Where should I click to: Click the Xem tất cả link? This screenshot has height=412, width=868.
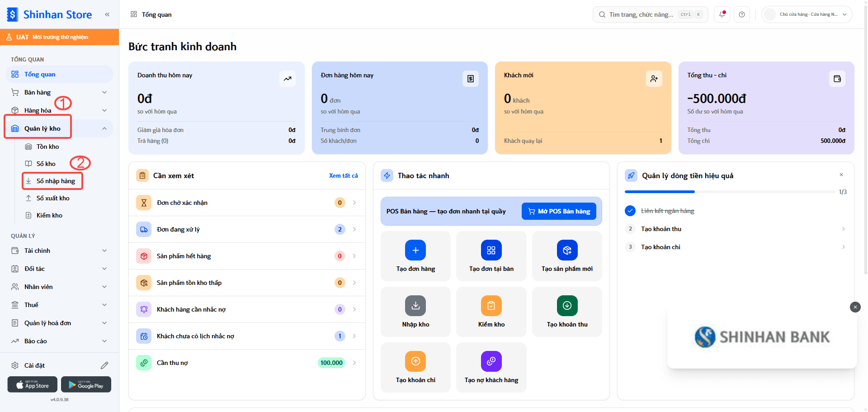tap(343, 175)
